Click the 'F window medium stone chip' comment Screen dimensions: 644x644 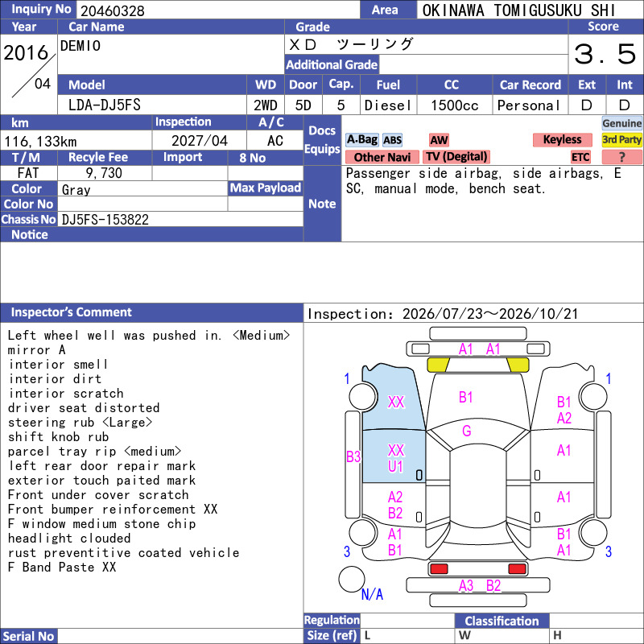coord(102,524)
